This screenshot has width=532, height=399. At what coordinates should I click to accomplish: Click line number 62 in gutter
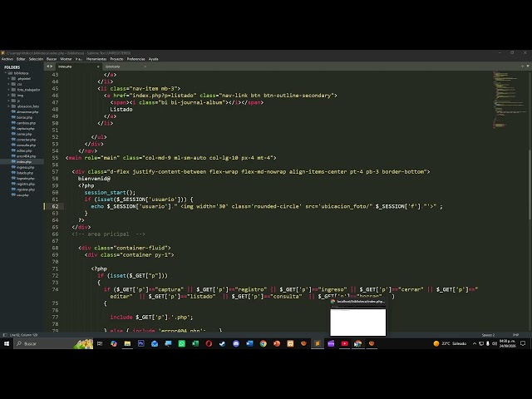[x=55, y=206]
